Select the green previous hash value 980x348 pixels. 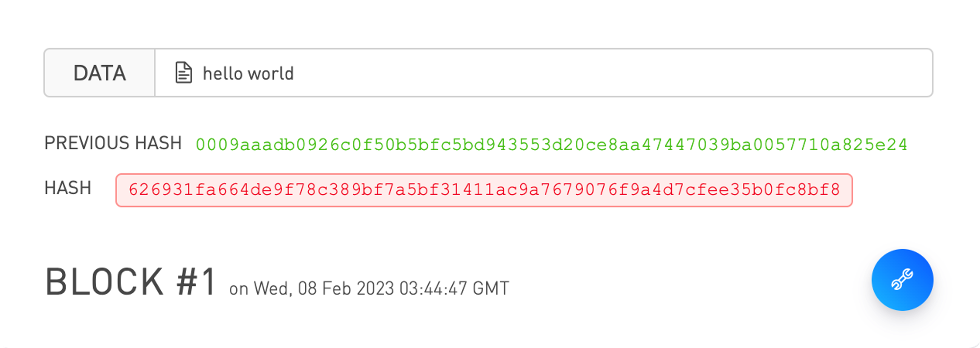(552, 144)
